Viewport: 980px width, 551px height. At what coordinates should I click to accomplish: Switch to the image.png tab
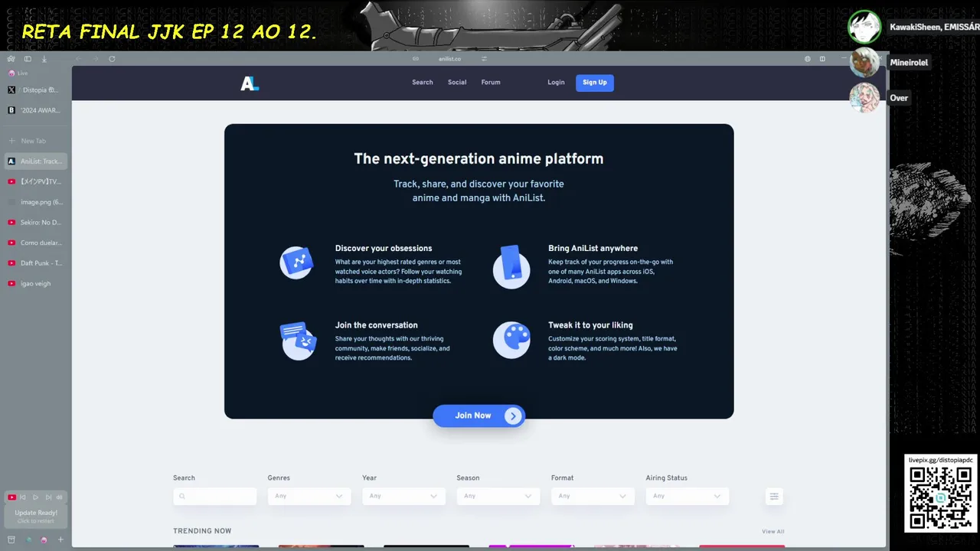pyautogui.click(x=34, y=202)
